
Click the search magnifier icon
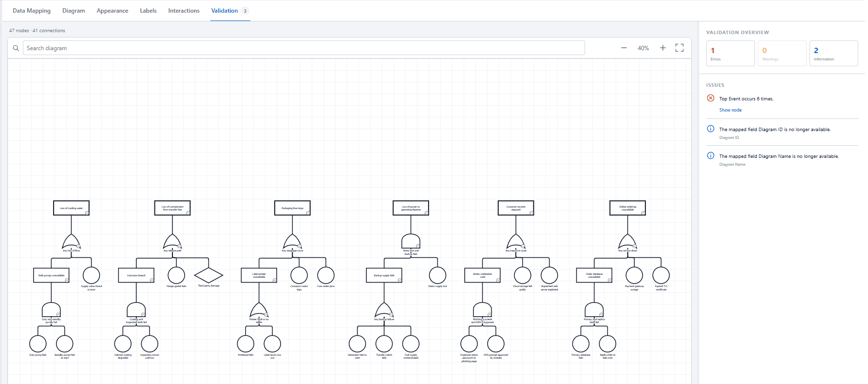(x=16, y=48)
